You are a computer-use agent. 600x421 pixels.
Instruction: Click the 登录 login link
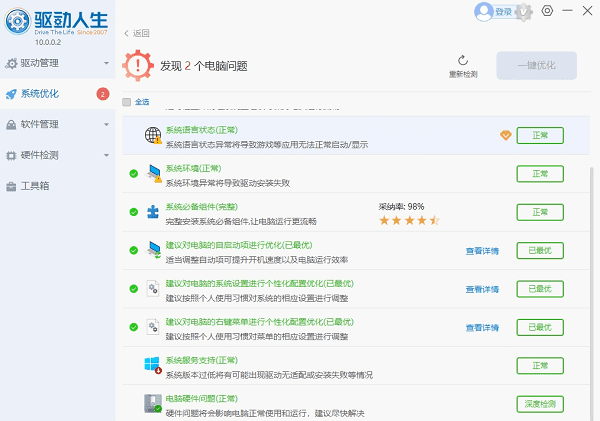pos(503,12)
